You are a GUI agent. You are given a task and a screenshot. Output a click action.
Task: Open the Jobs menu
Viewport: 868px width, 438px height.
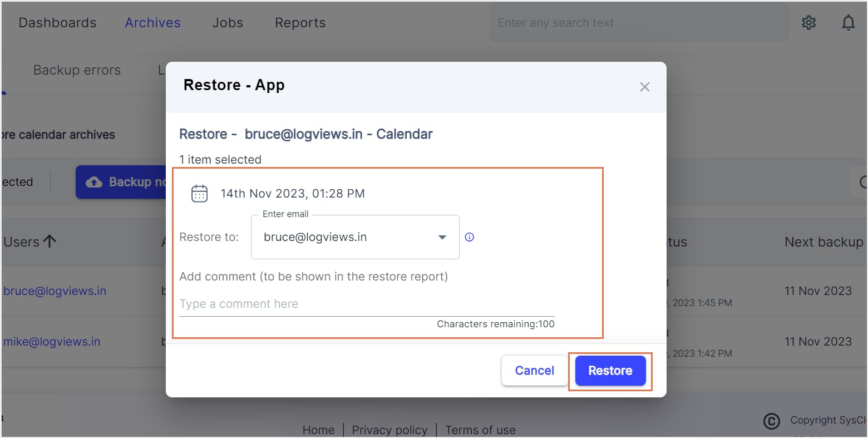(228, 23)
